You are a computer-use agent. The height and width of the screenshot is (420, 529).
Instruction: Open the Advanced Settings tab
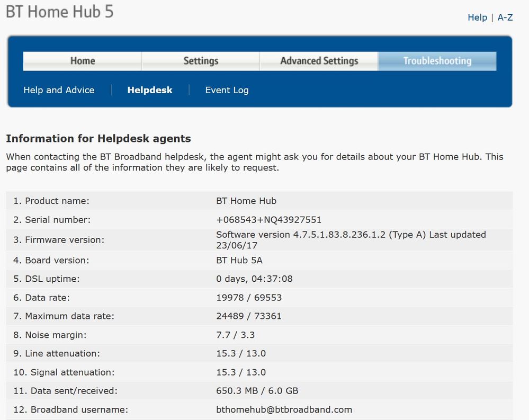point(319,61)
